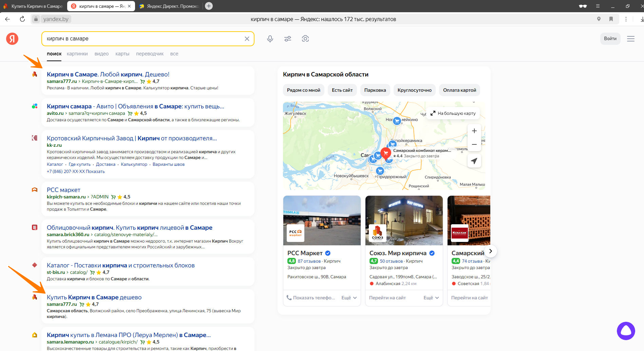Click the Калькулятор sitelink
Viewport: 644px width, 351px height.
pos(134,164)
